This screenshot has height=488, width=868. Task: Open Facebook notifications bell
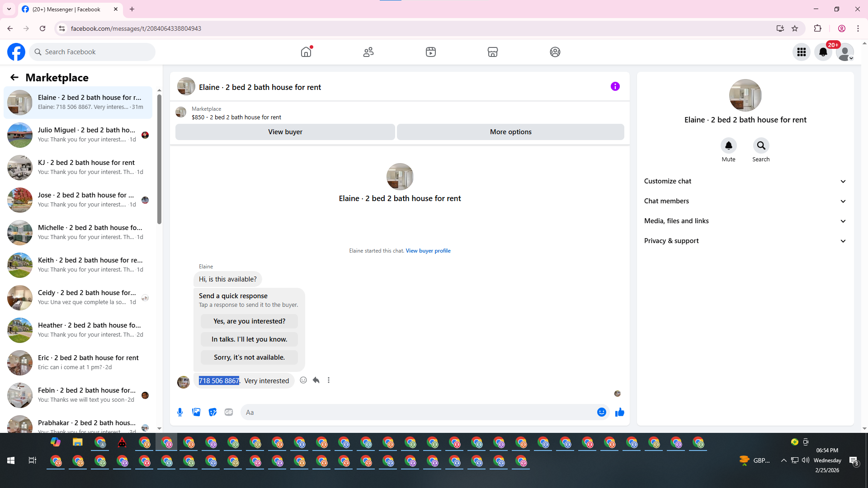[x=823, y=52]
